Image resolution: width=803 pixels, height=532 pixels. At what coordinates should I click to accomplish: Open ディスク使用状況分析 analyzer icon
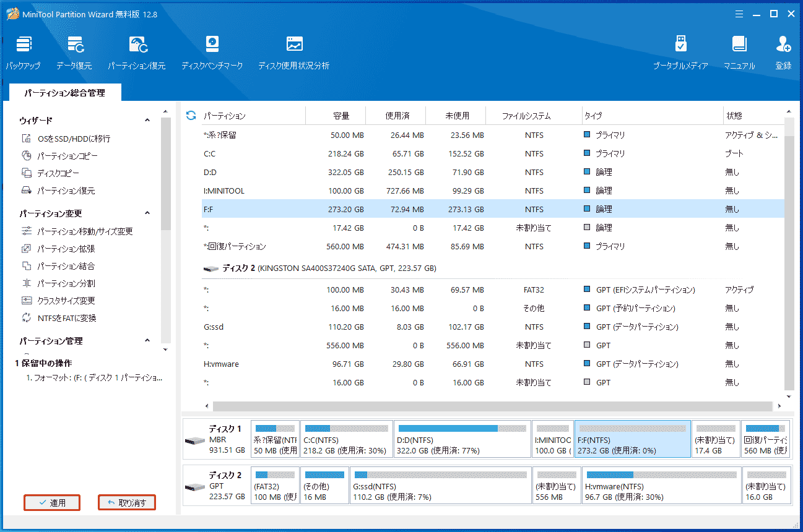pyautogui.click(x=294, y=45)
